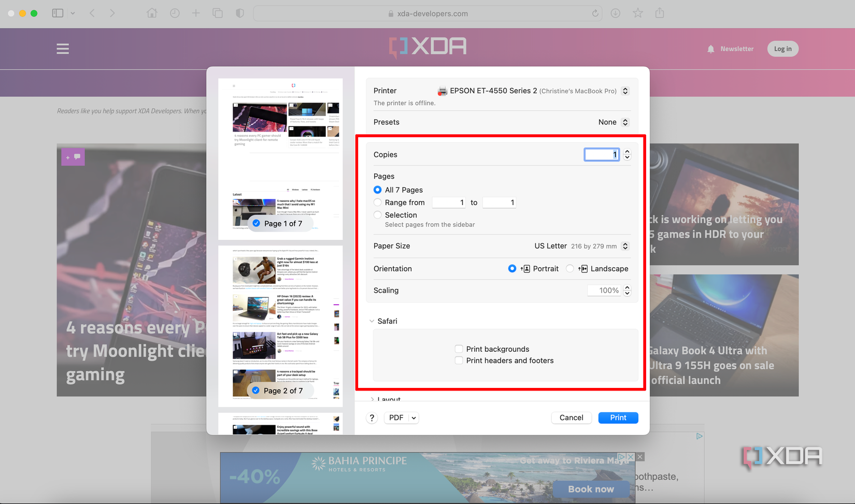Select All 7 Pages radio button
The height and width of the screenshot is (504, 855).
coord(378,190)
